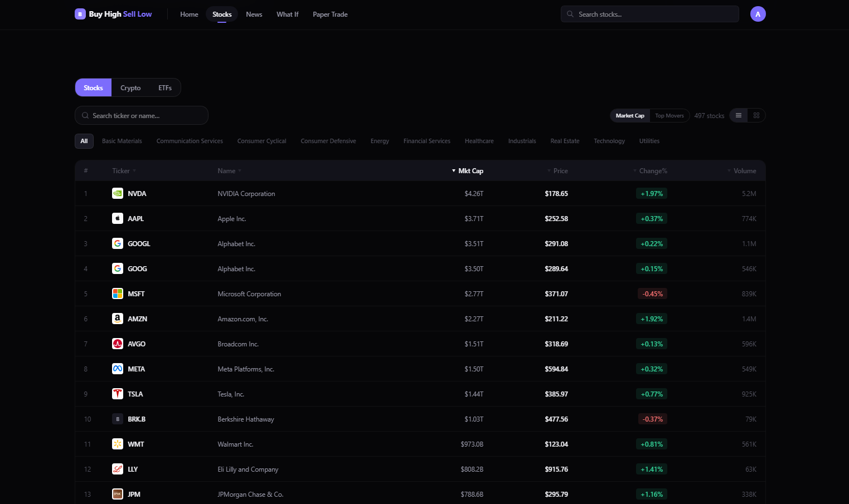Filter by Basic Materials sector
849x504 pixels.
tap(122, 141)
